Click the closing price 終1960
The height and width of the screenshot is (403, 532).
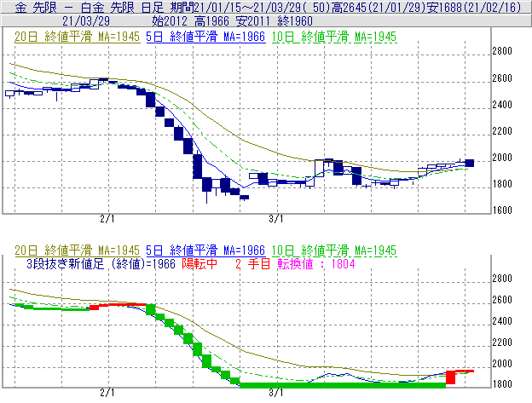(295, 21)
